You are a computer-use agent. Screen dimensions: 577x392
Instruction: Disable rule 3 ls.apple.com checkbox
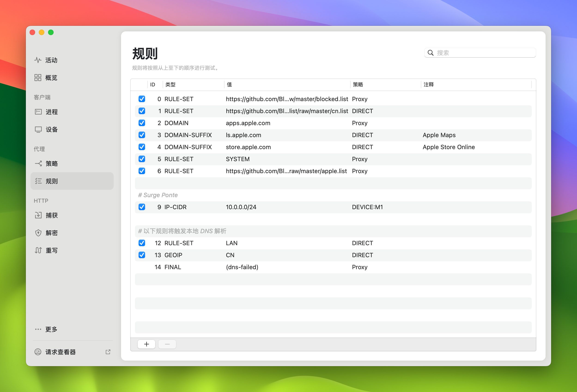142,135
